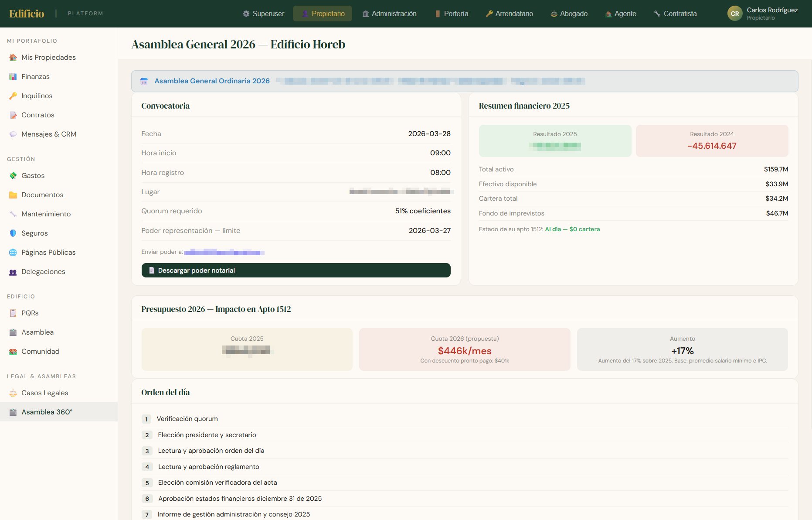
Task: Switch to the Administración role tab
Action: pos(389,14)
